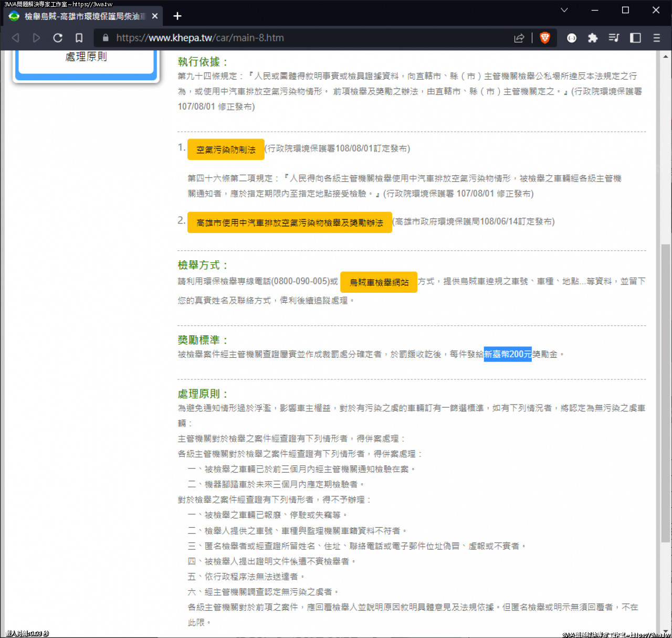The image size is (672, 638).
Task: Open the browser profile avatar menu
Action: (571, 38)
